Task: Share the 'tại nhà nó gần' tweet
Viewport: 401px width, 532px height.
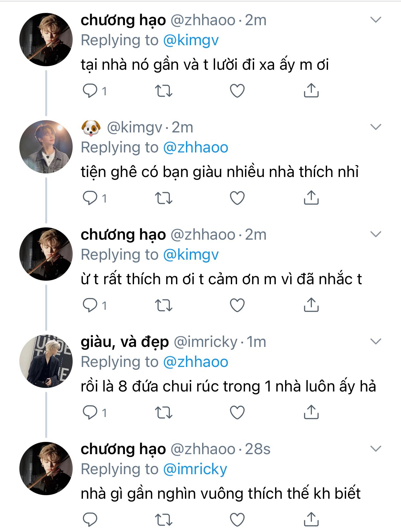Action: click(311, 90)
